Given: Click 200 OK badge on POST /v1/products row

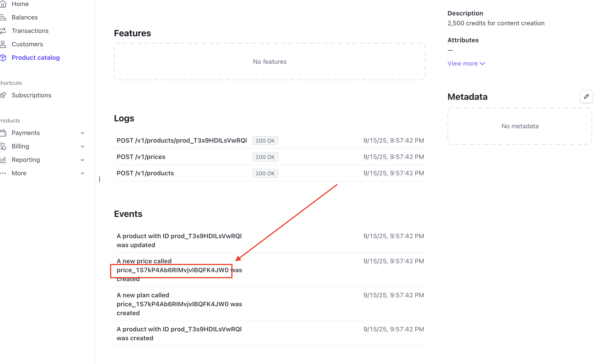Looking at the screenshot, I should (x=265, y=173).
